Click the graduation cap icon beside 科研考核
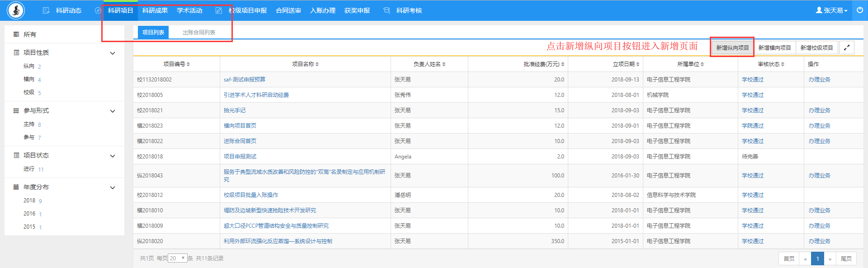Viewport: 868px width, 268px height. coord(387,10)
